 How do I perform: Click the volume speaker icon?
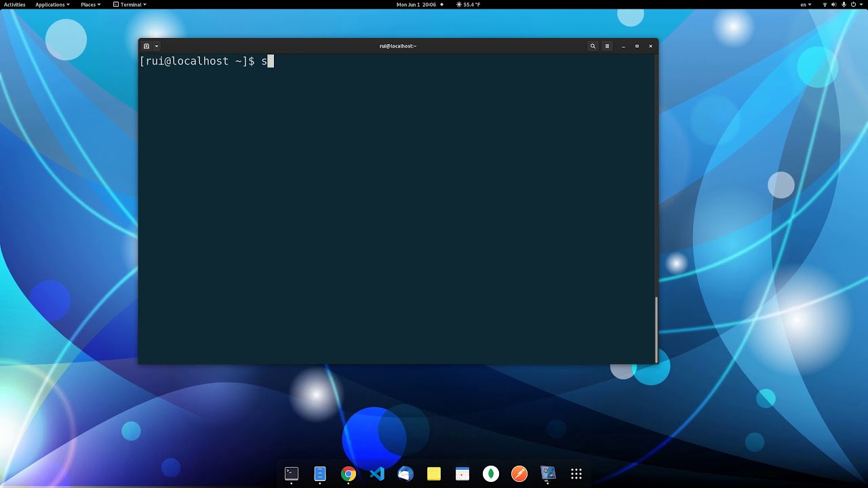point(834,5)
